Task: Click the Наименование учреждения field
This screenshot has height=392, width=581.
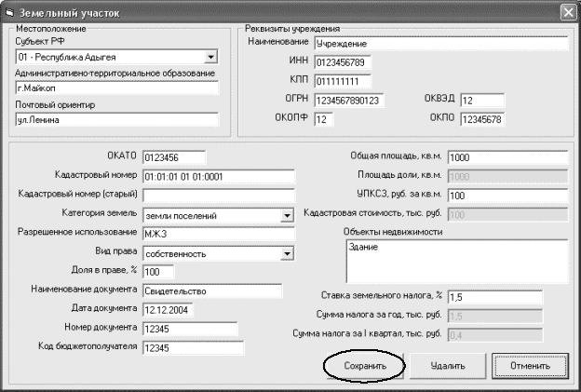Action: pyautogui.click(x=440, y=43)
